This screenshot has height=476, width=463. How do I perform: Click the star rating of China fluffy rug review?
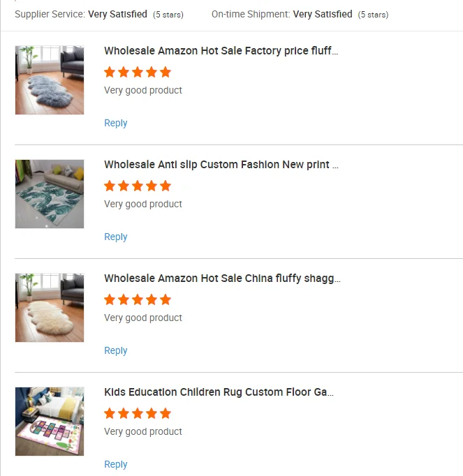pos(138,299)
